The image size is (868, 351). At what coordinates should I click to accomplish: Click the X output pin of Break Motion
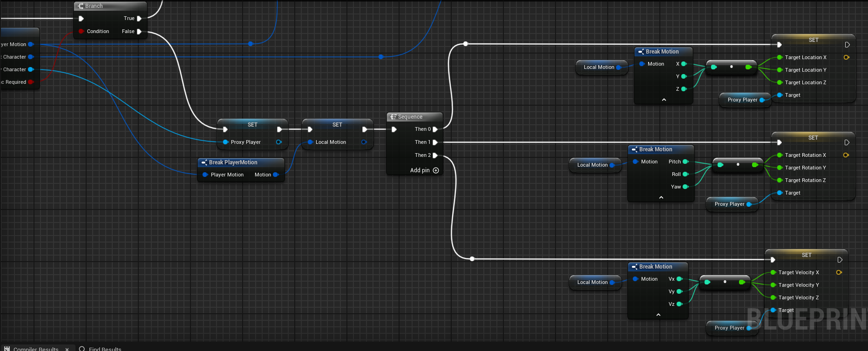(684, 64)
